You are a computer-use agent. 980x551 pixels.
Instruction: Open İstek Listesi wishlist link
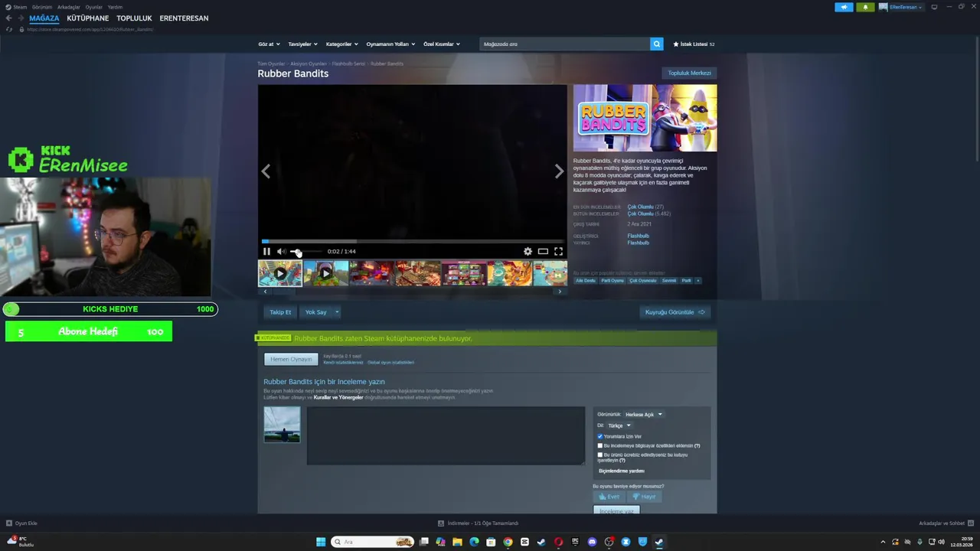694,44
